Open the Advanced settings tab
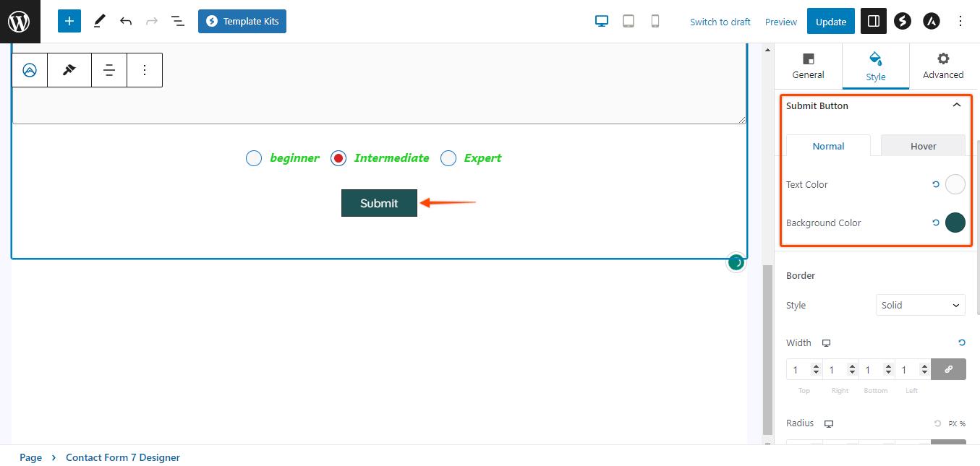 [x=942, y=66]
